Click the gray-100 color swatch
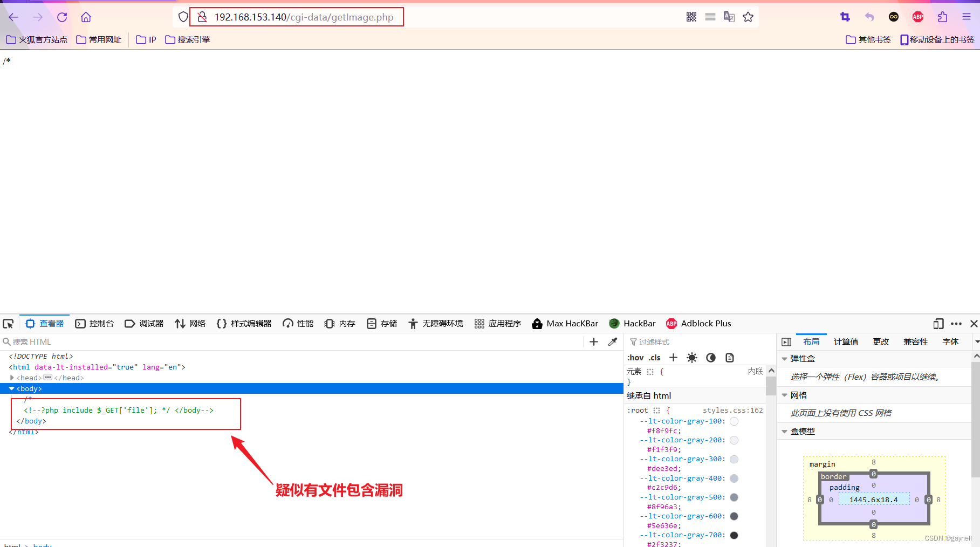980x547 pixels. coord(734,421)
